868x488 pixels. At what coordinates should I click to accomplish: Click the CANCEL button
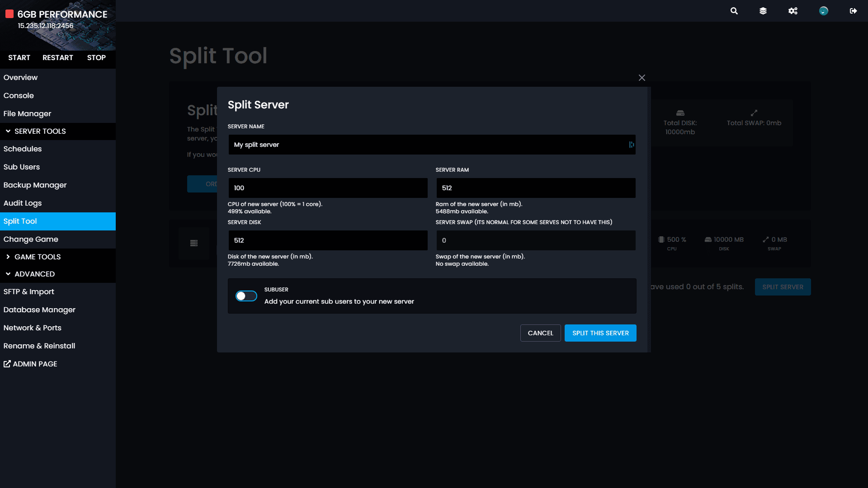(540, 333)
